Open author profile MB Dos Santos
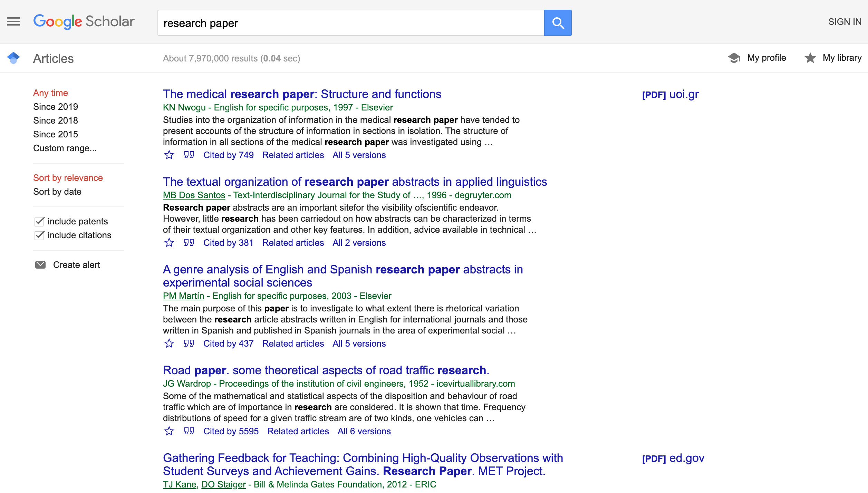868x493 pixels. click(194, 195)
